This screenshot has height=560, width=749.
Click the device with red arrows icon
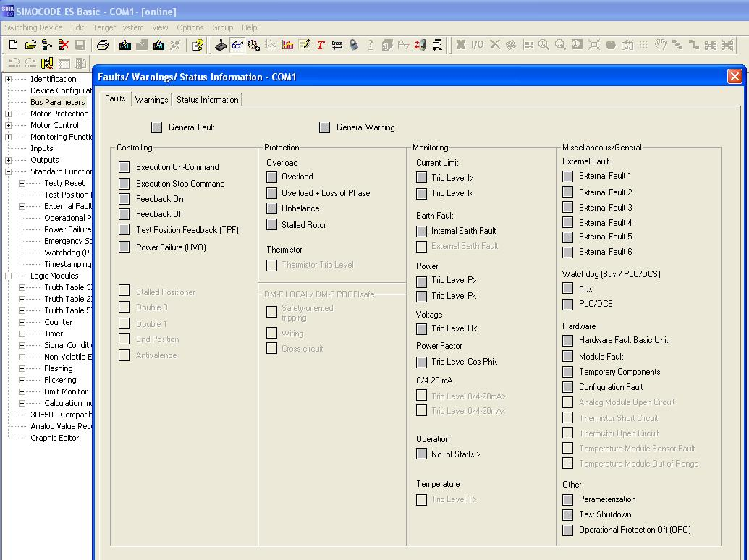[420, 45]
